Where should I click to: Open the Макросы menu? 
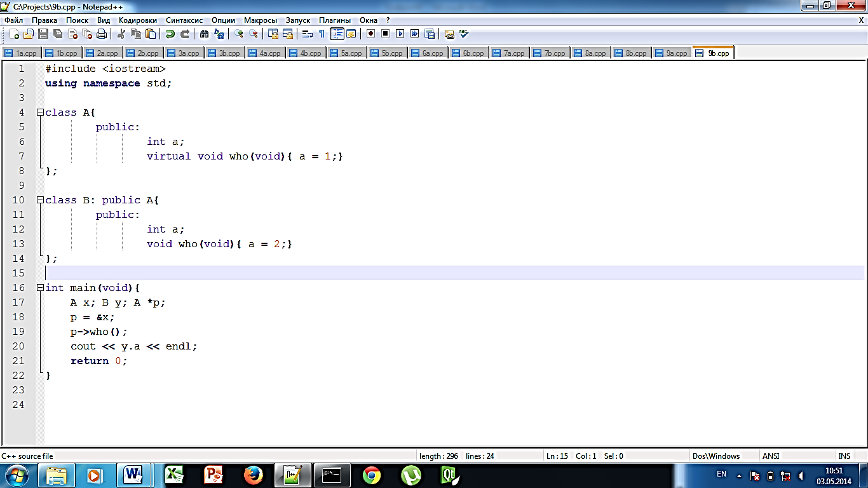pos(261,20)
